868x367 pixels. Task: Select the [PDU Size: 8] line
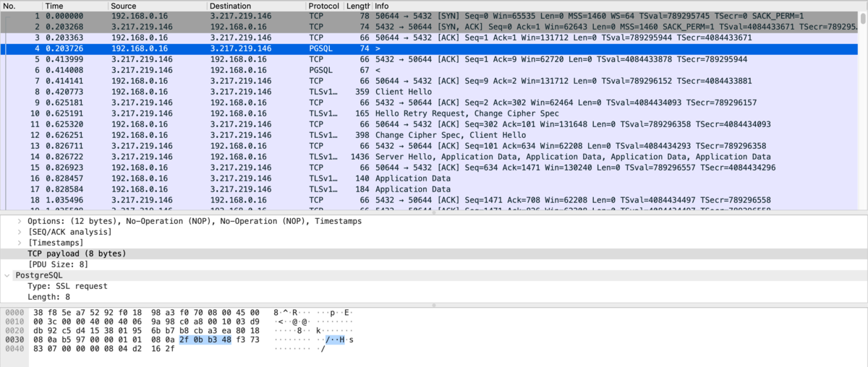coord(434,264)
